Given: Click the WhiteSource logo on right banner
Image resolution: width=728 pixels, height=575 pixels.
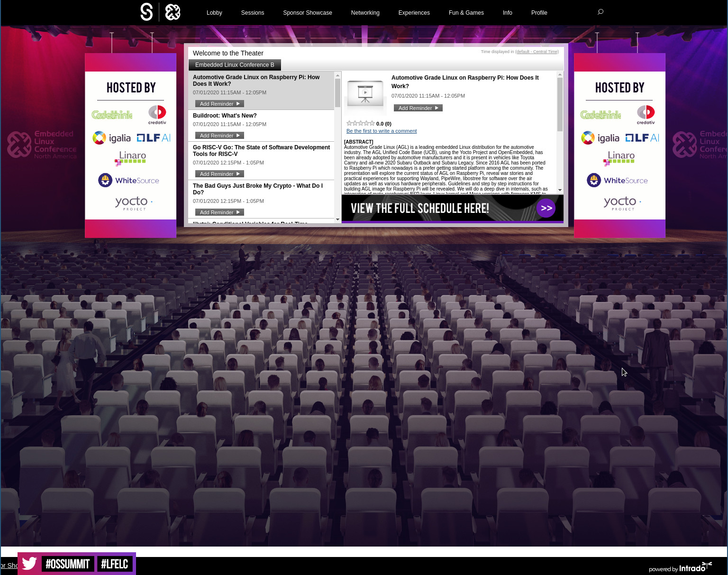Looking at the screenshot, I should tap(617, 180).
